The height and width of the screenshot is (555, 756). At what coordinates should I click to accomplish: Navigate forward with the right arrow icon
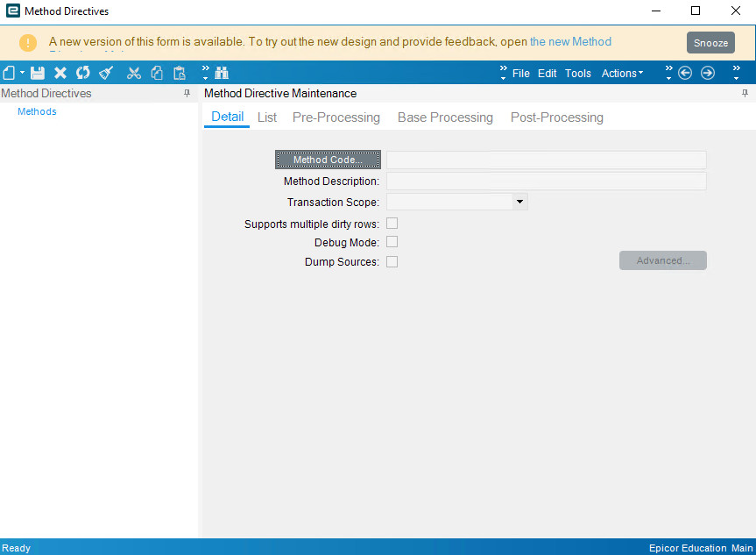pyautogui.click(x=708, y=73)
